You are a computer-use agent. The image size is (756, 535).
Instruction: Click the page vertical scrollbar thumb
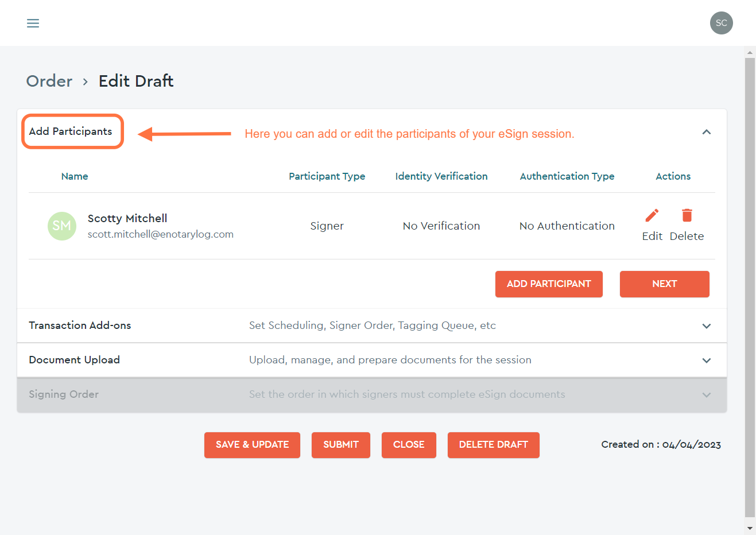coord(750,287)
